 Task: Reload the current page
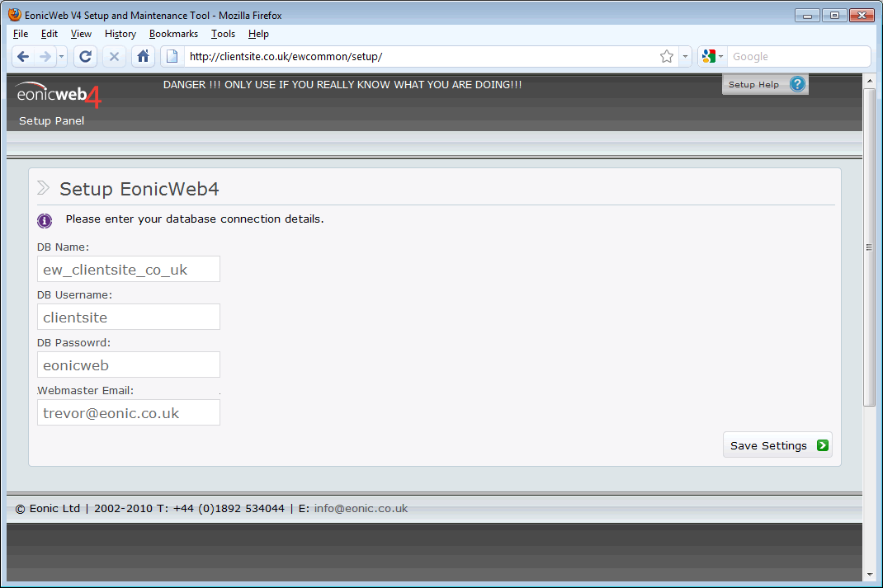pos(86,56)
